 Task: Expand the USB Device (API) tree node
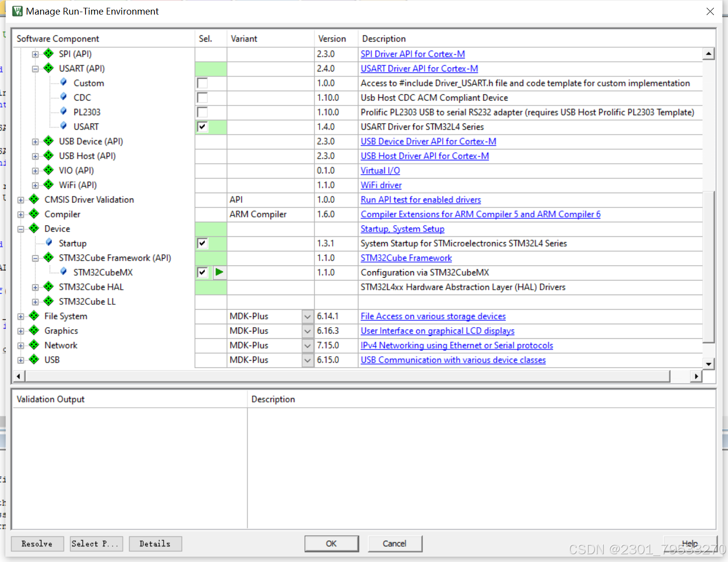pyautogui.click(x=34, y=141)
